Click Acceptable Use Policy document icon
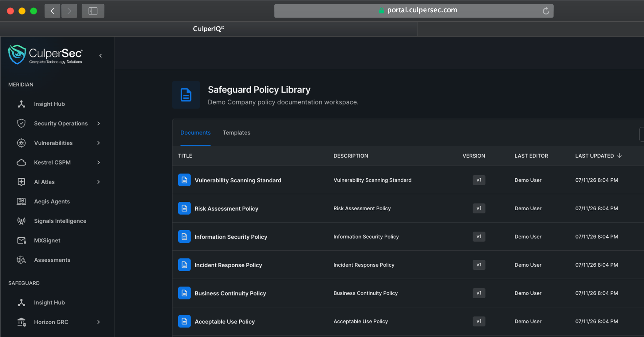 tap(184, 321)
